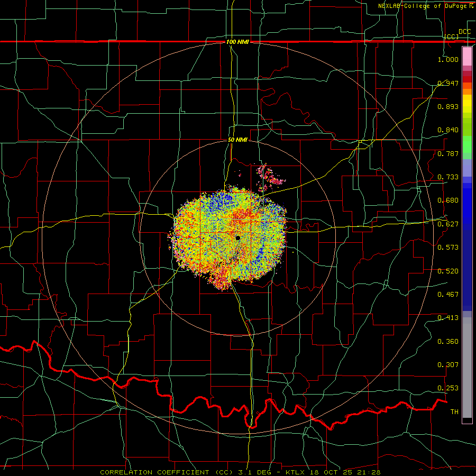Click the 0.360 legend value

click(x=448, y=342)
